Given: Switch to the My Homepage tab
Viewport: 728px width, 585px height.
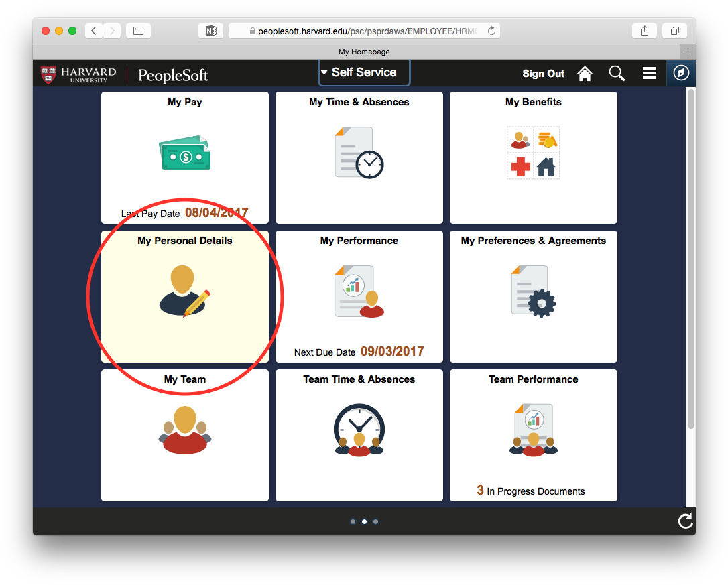Looking at the screenshot, I should coord(364,51).
